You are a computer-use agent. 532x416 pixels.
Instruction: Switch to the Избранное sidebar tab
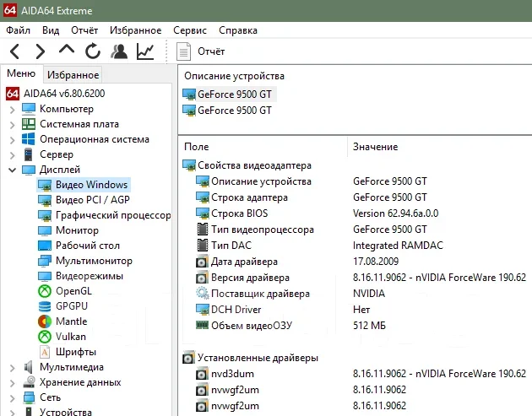click(73, 74)
